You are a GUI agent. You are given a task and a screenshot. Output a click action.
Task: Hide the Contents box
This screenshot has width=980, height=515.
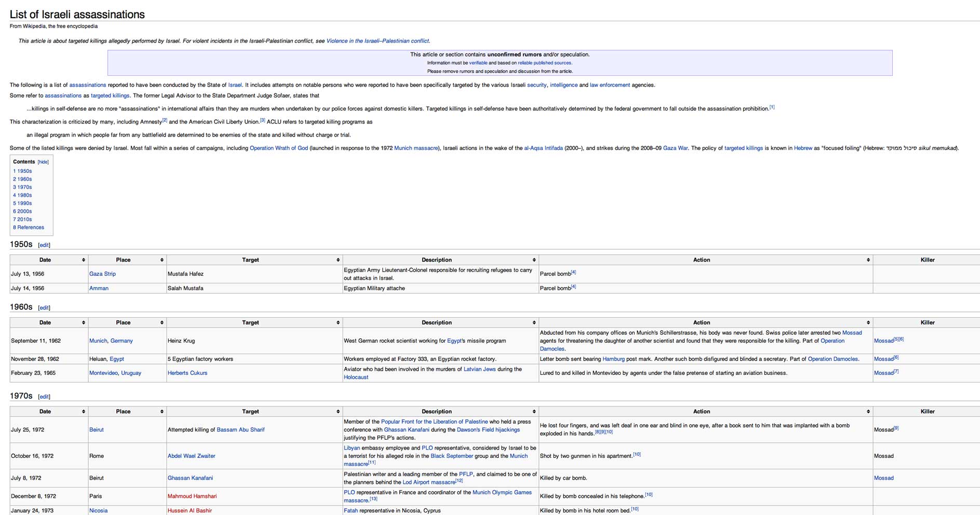(x=43, y=162)
